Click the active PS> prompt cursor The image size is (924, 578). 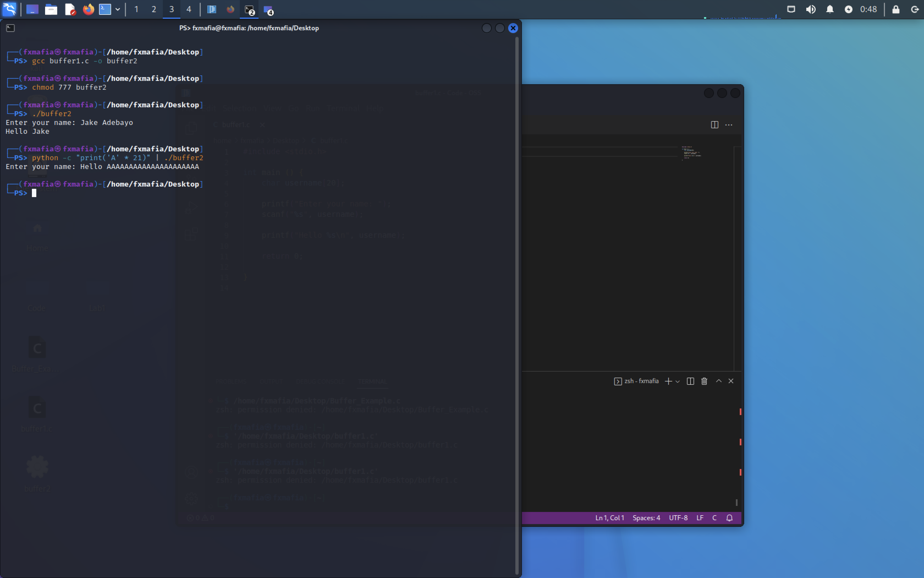click(x=34, y=193)
